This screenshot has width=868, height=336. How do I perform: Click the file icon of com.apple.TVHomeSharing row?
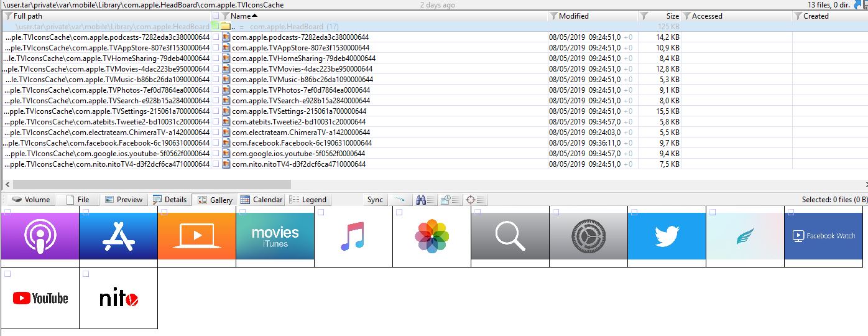pos(226,58)
